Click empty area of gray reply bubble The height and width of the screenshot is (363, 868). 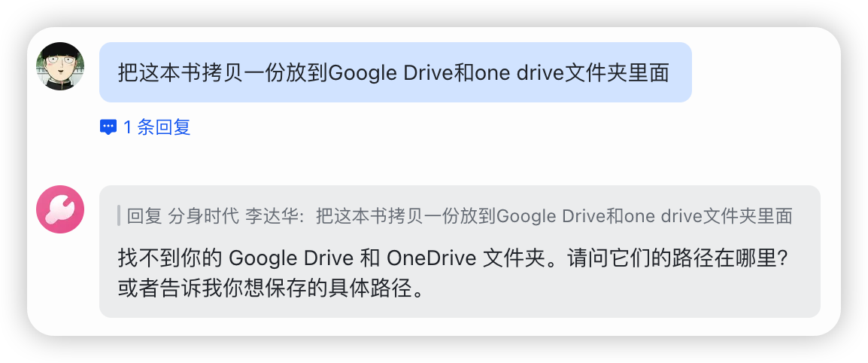click(639, 297)
